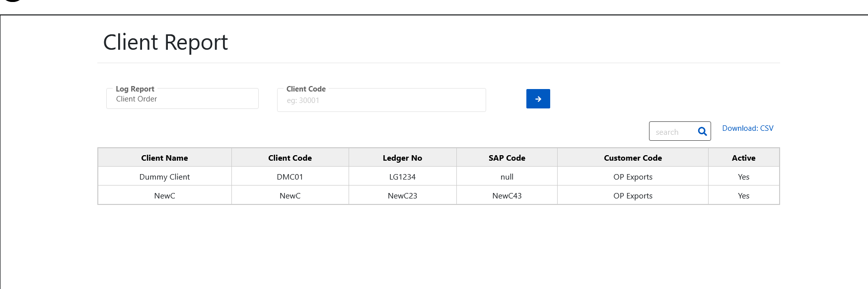
Task: Download the report as CSV
Action: [x=747, y=128]
